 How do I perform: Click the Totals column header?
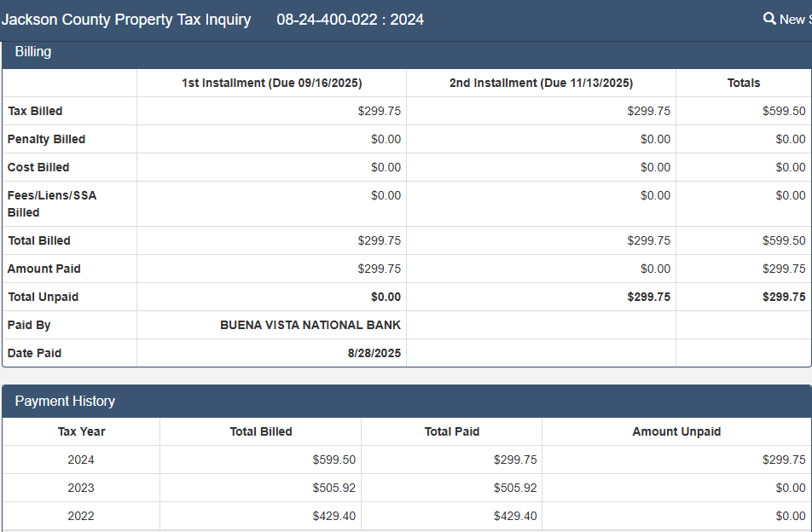point(744,83)
